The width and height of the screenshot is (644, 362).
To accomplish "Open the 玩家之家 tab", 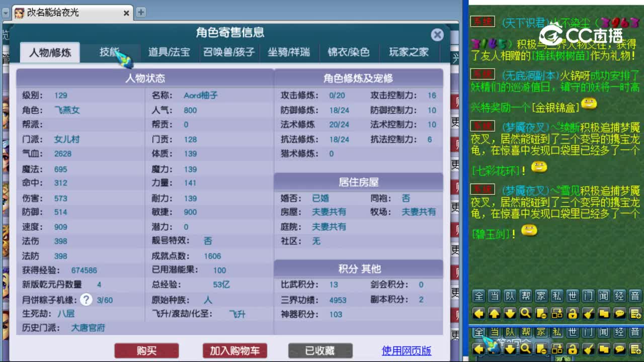I will pos(409,52).
